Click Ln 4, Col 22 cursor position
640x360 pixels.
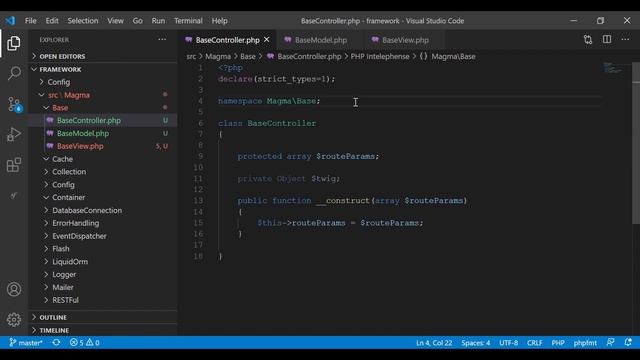pos(434,342)
